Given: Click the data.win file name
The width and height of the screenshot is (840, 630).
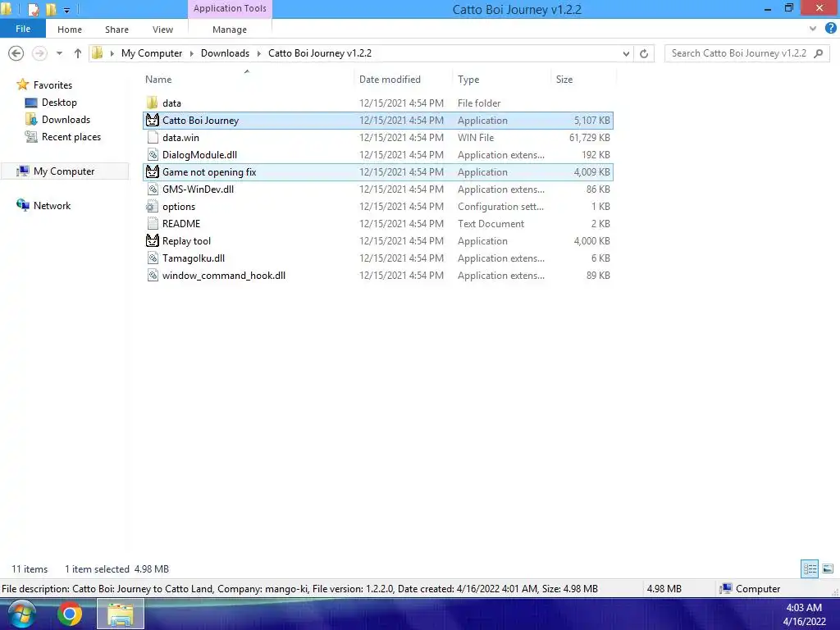Looking at the screenshot, I should tap(180, 138).
